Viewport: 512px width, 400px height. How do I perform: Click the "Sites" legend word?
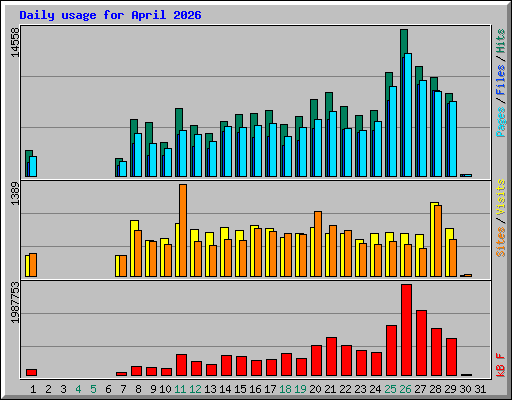[501, 242]
